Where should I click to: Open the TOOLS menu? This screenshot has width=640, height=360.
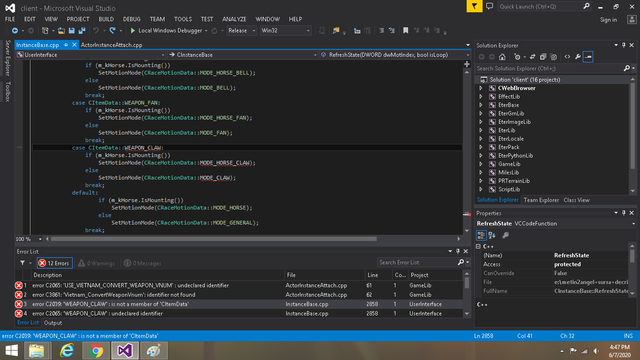183,19
